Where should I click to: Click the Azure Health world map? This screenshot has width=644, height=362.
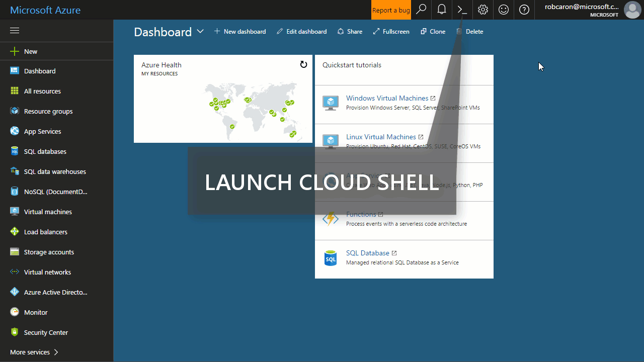pyautogui.click(x=252, y=110)
